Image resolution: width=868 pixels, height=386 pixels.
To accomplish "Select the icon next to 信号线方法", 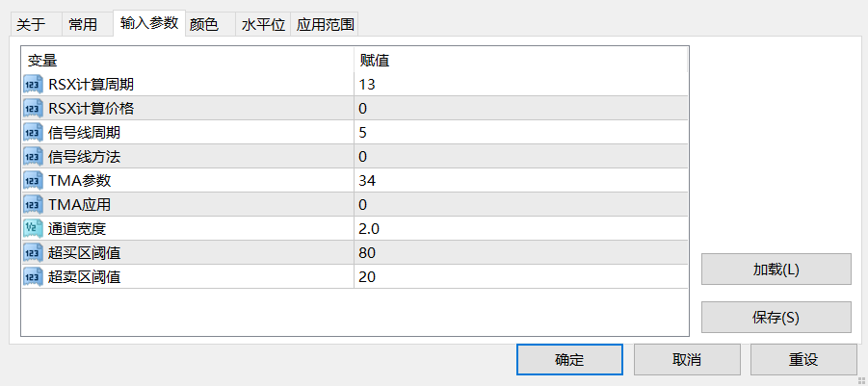I will (33, 157).
